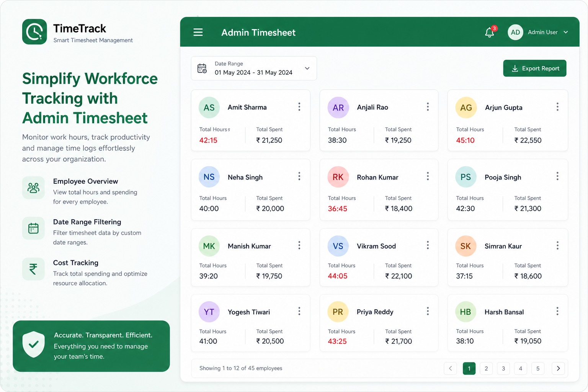Click the Cost Tracking heading

click(76, 263)
